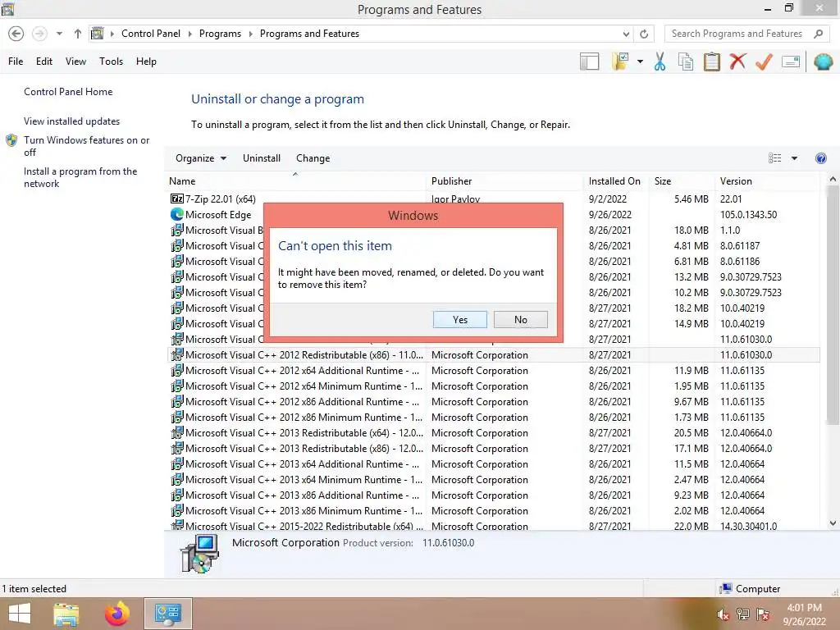Open File Explorer from the taskbar
Image resolution: width=840 pixels, height=630 pixels.
[x=66, y=614]
